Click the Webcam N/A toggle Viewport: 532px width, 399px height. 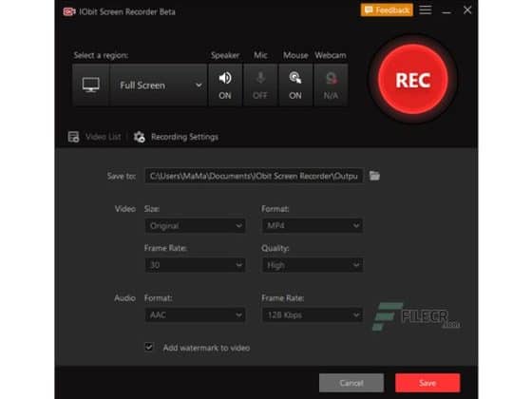click(331, 85)
